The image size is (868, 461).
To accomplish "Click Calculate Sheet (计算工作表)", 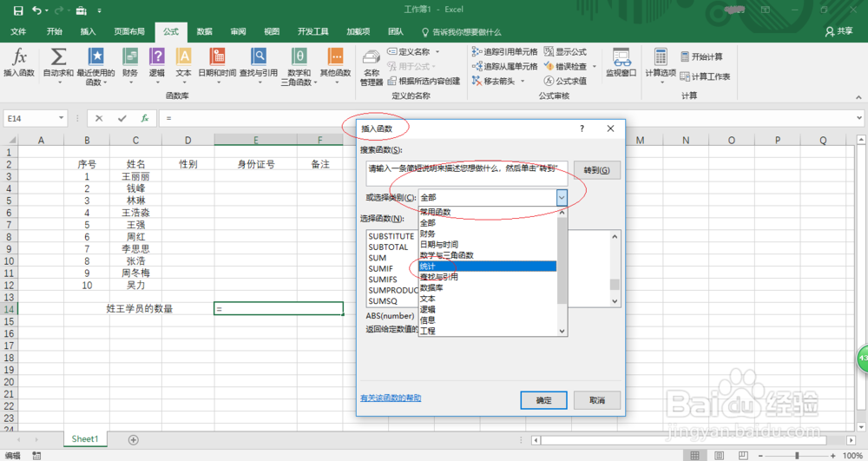I will click(705, 76).
